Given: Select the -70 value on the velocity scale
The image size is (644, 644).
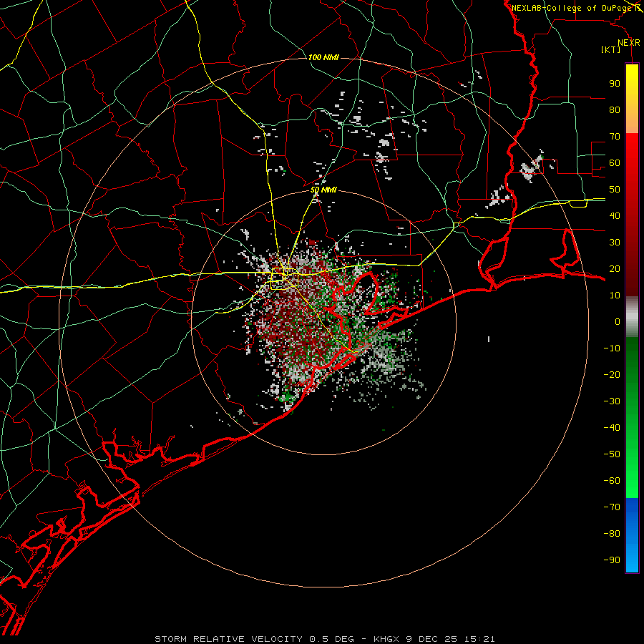Looking at the screenshot, I should [x=612, y=507].
